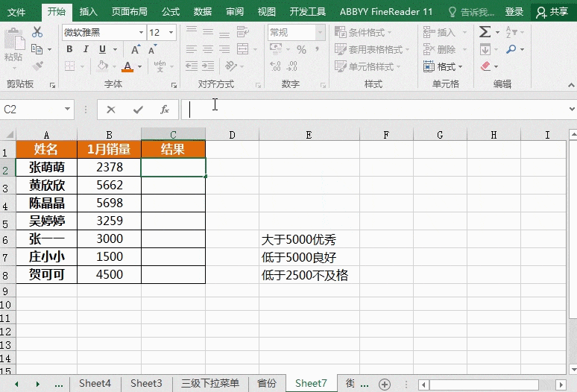Switch to the 页面布局 ribbon tab
Image resolution: width=577 pixels, height=392 pixels.
coord(130,12)
